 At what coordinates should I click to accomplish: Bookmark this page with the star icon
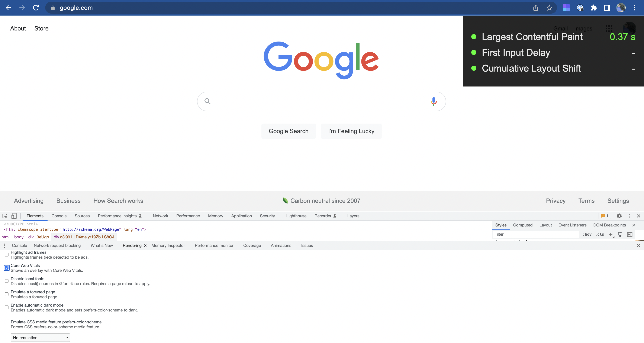pos(549,8)
